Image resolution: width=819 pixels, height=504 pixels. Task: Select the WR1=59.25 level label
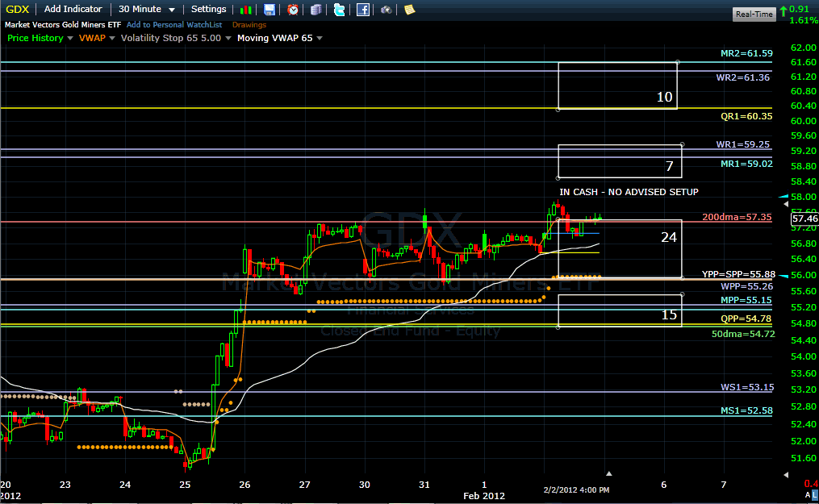click(x=742, y=144)
